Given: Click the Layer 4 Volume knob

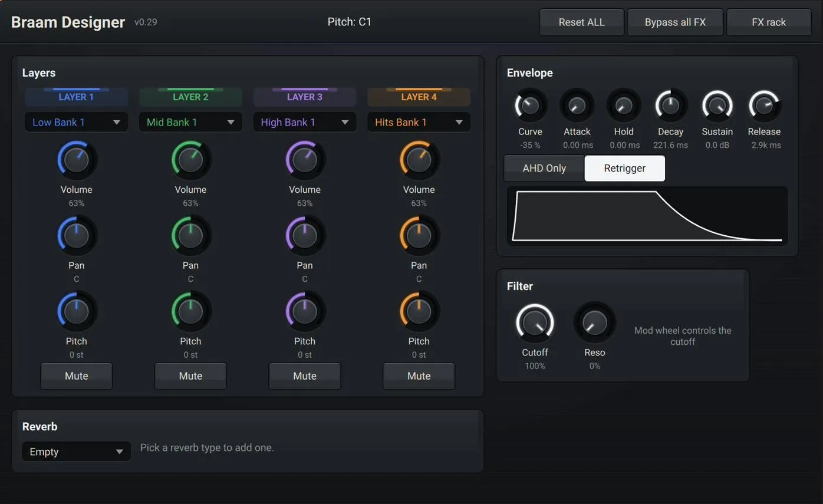Looking at the screenshot, I should tap(419, 160).
